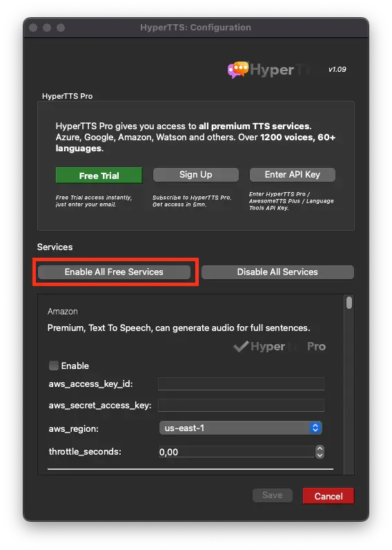Click the HyperTTS speech bubble logo

click(x=238, y=70)
